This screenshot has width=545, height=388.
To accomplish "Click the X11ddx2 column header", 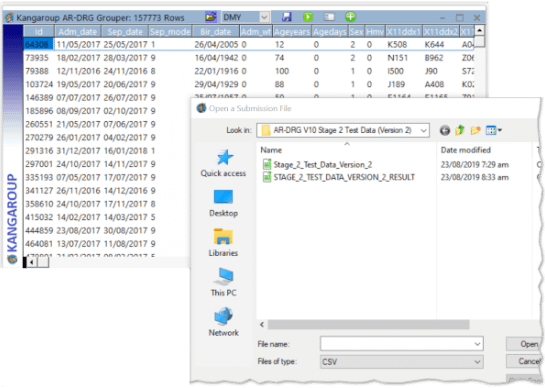I will click(441, 32).
